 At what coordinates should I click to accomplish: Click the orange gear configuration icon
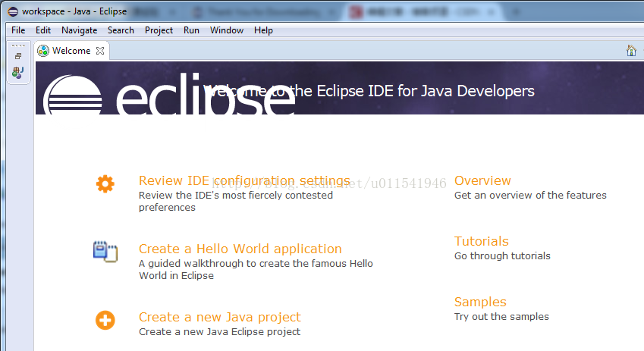pos(105,183)
